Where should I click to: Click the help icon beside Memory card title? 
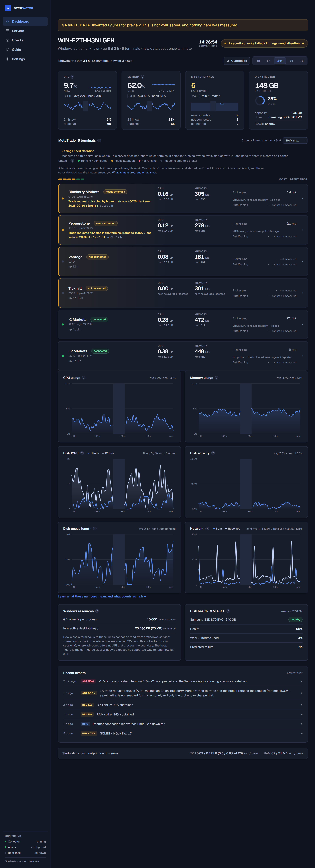click(142, 77)
